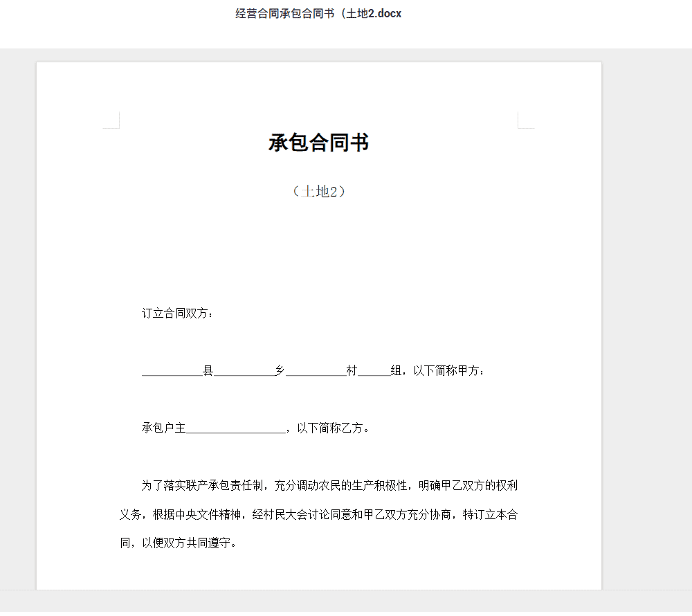Click the paragraph line starting 为了落实联产承包责任制

(329, 485)
